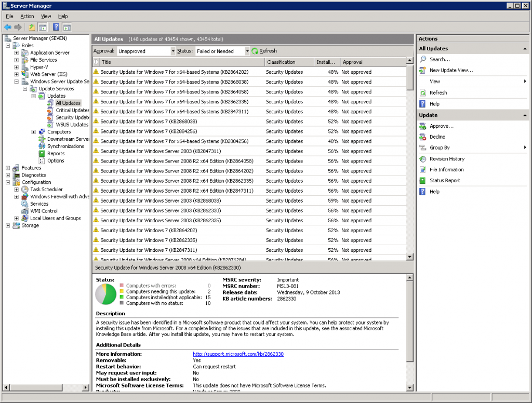Select Security Update for Windows 7 (KB2884256) row

click(249, 131)
